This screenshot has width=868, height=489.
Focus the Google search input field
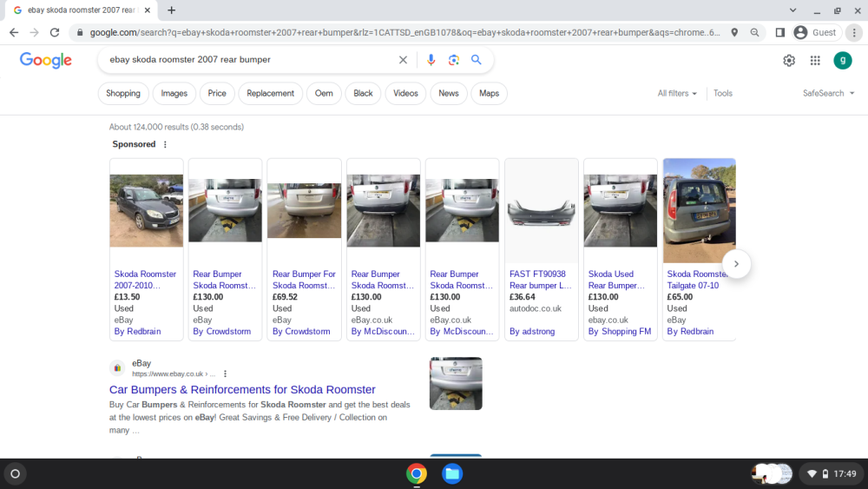249,59
